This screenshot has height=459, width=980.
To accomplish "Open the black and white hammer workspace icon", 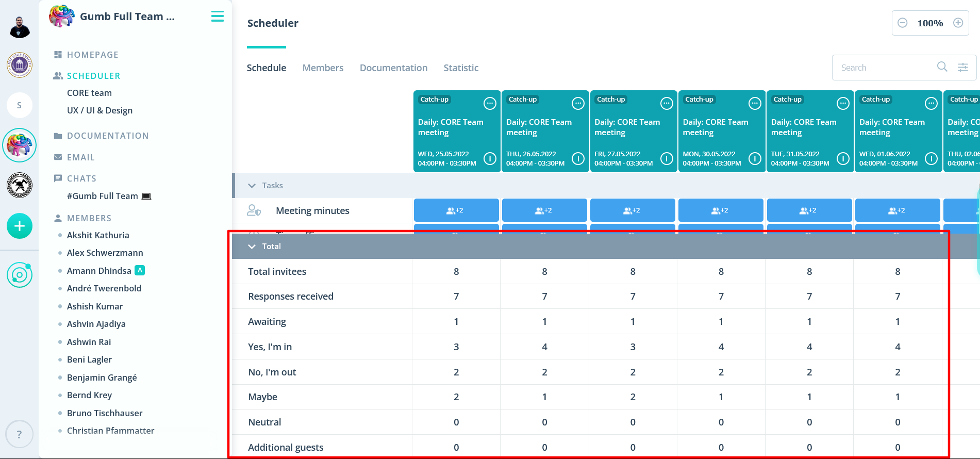I will click(x=20, y=185).
